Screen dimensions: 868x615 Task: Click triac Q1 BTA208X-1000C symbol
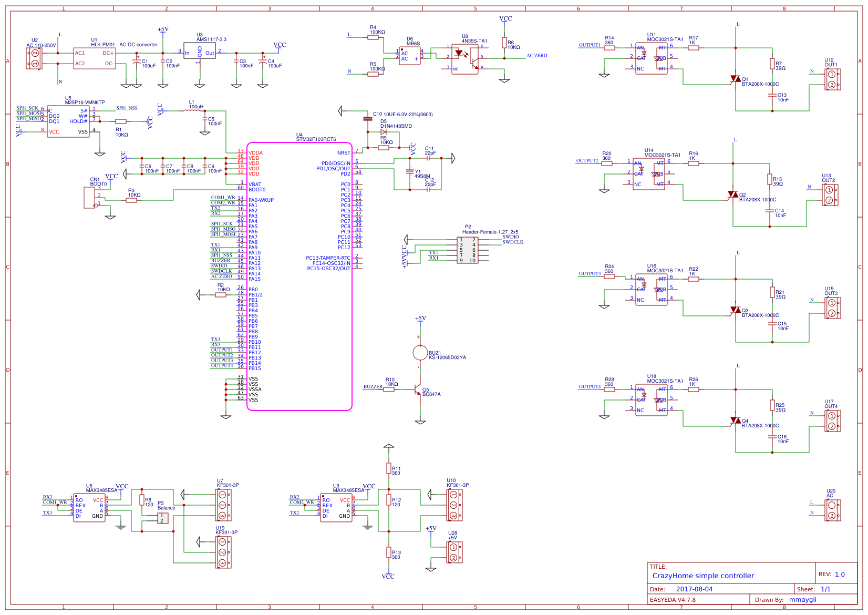click(x=736, y=80)
